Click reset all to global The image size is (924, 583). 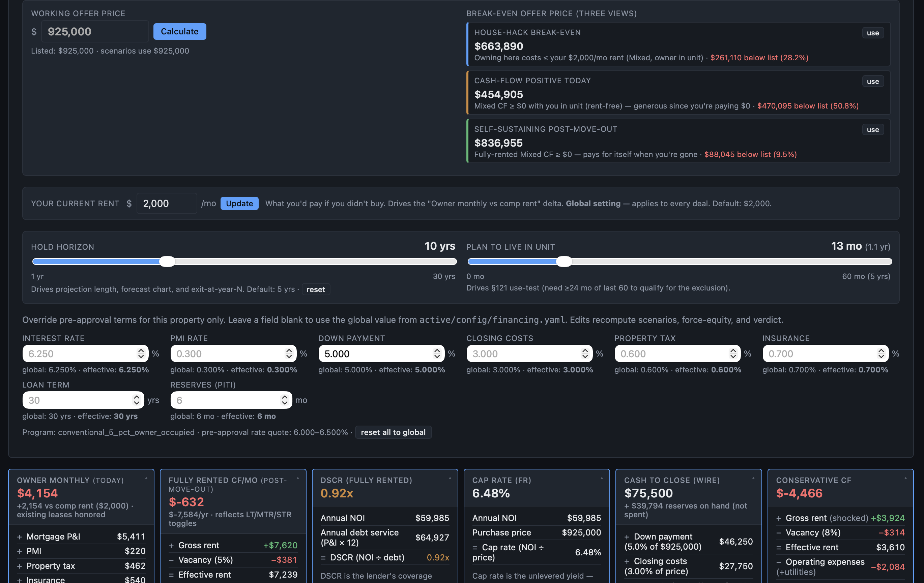coord(393,432)
